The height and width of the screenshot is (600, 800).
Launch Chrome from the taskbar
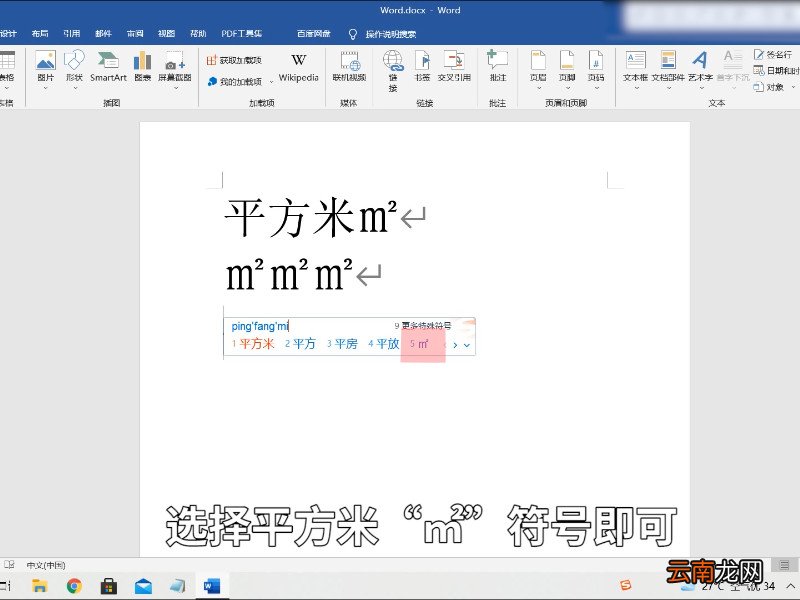(x=74, y=585)
